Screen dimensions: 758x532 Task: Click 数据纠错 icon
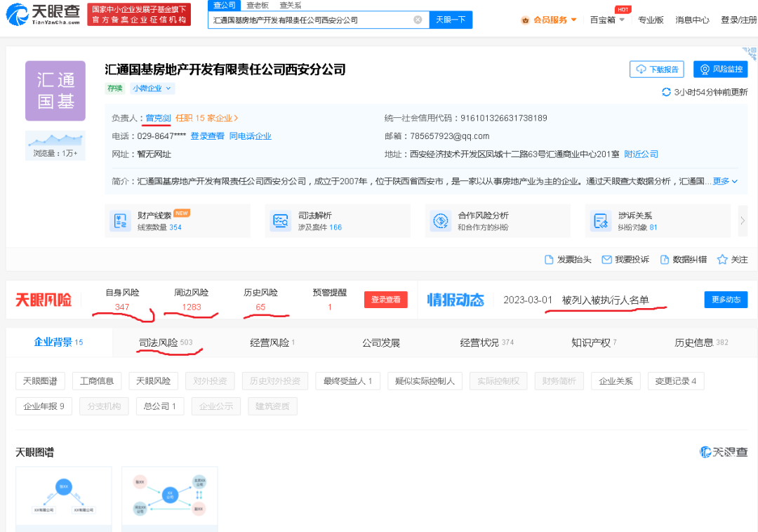(x=665, y=260)
